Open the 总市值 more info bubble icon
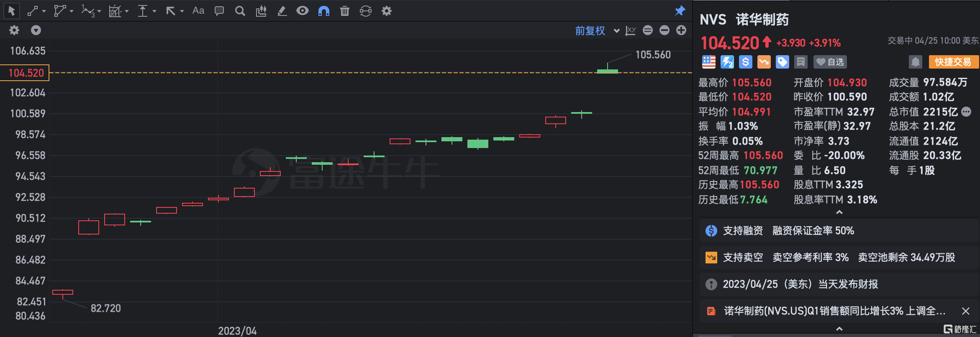980x337 pixels. [x=966, y=112]
